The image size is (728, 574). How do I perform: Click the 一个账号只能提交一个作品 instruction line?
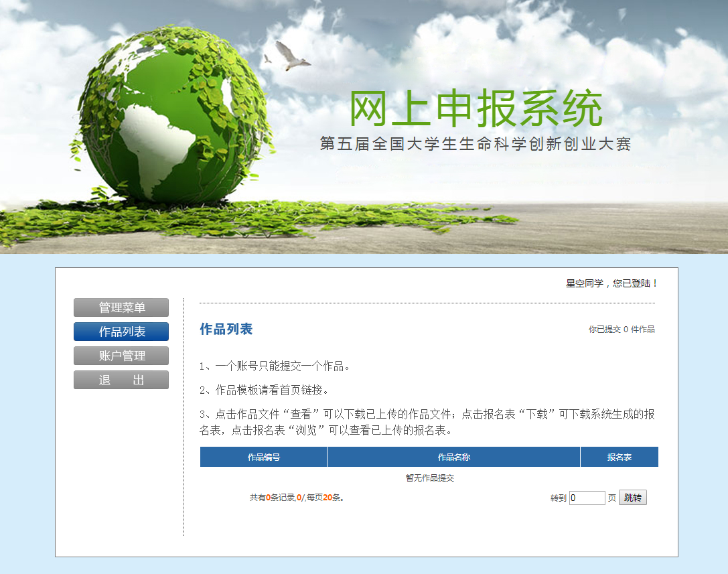(x=275, y=366)
